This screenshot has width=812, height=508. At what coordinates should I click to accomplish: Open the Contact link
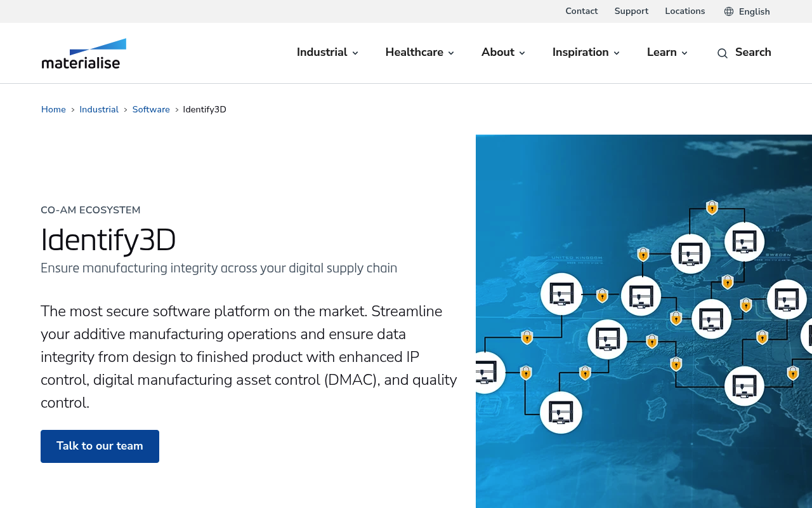coord(582,11)
